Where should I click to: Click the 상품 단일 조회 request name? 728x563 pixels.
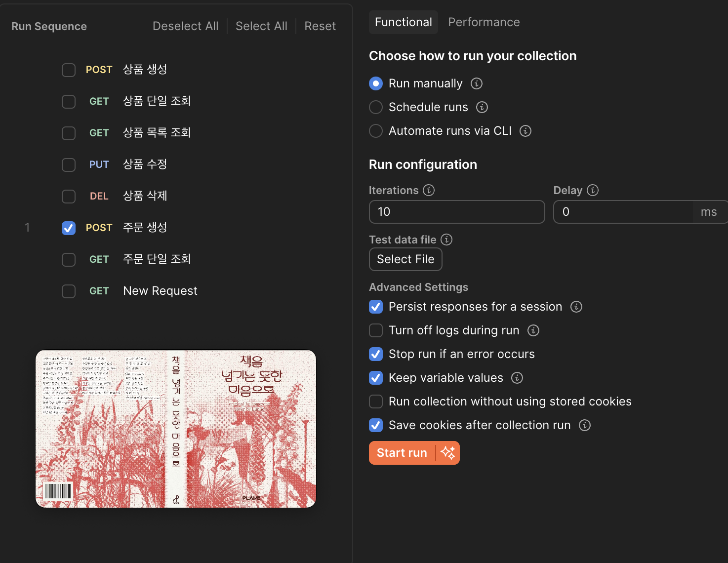coord(157,101)
